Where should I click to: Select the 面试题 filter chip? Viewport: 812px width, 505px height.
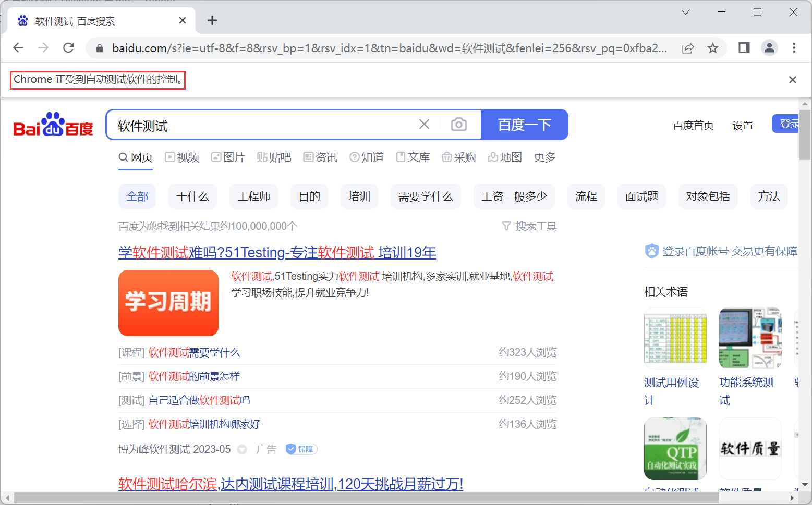641,196
